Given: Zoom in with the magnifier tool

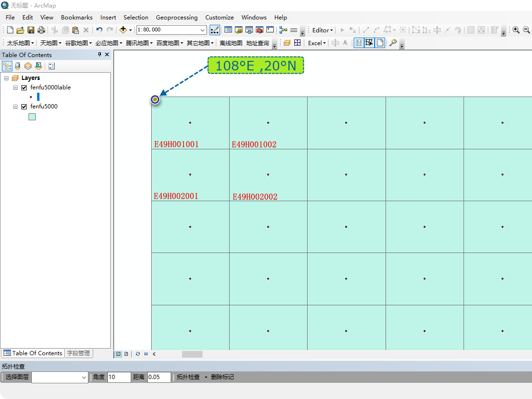Looking at the screenshot, I should (x=516, y=30).
